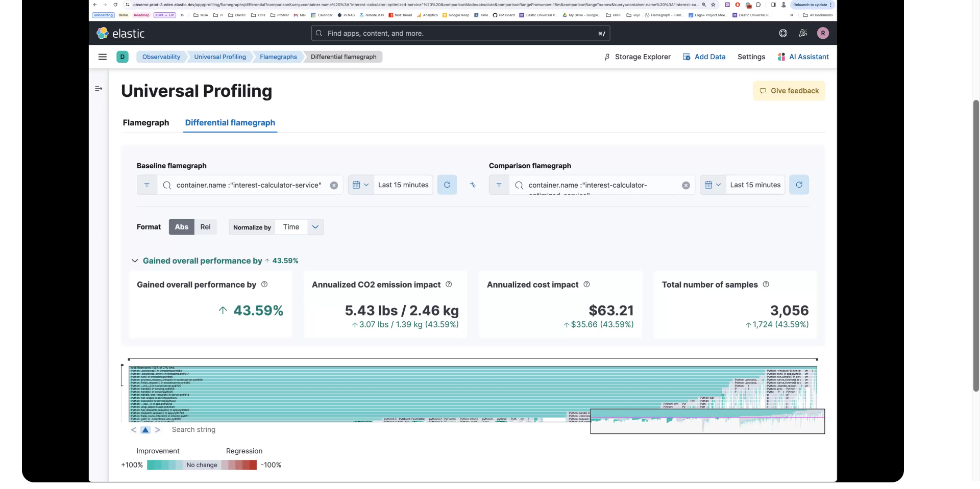Image resolution: width=980 pixels, height=489 pixels.
Task: Open Settings
Action: (751, 57)
